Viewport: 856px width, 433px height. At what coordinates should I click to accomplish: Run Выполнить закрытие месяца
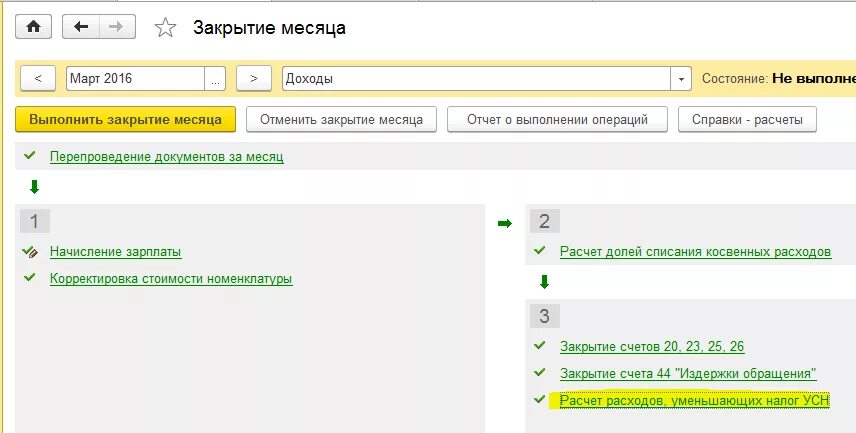(x=126, y=120)
